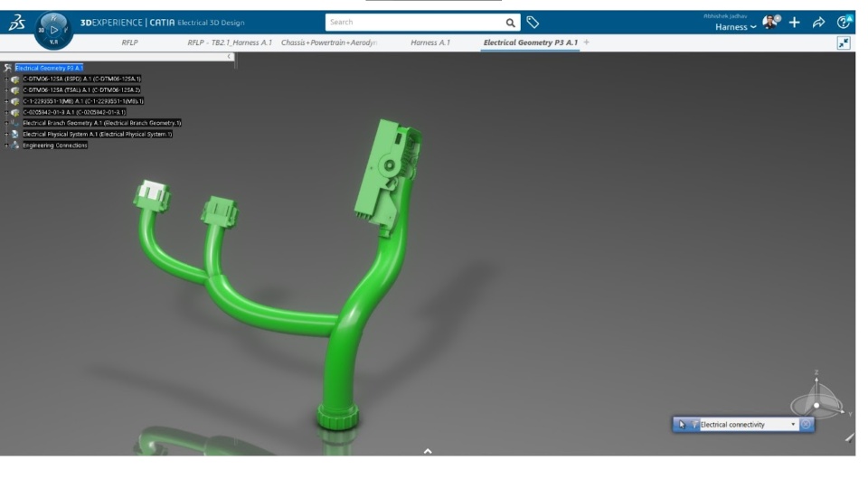Click the robot Z axis arrow
868x488 pixels.
[816, 379]
